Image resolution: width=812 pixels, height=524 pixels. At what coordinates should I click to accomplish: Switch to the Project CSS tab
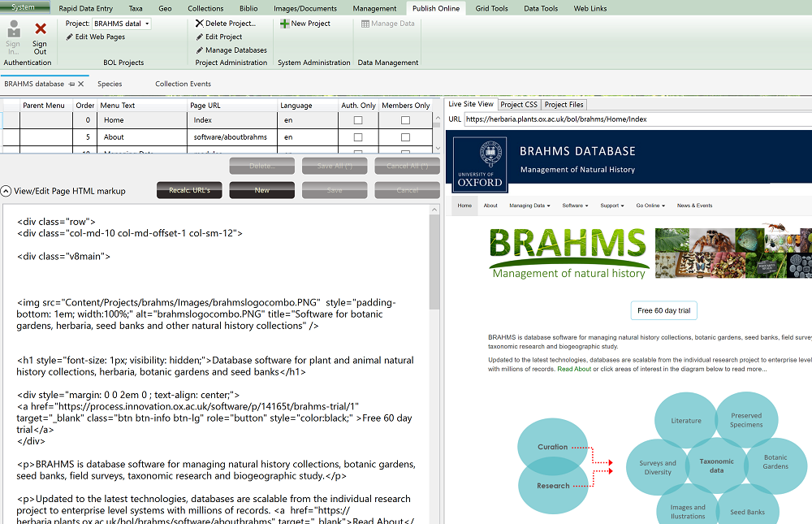(x=519, y=105)
